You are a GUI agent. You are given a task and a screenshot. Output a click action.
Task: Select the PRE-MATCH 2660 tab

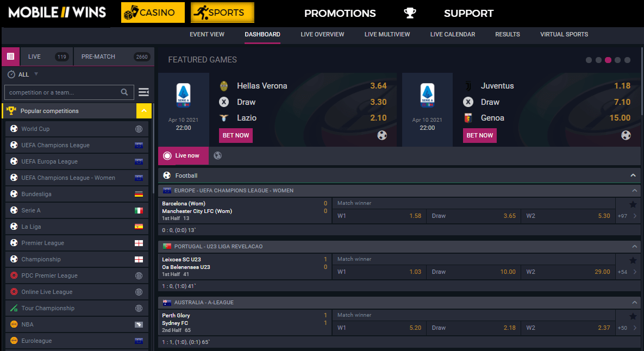114,57
